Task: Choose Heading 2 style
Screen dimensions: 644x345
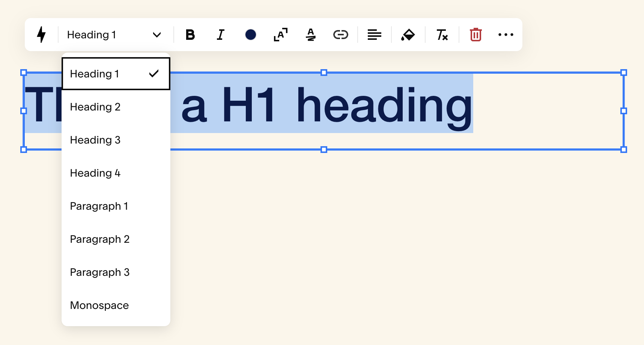Action: click(x=116, y=107)
